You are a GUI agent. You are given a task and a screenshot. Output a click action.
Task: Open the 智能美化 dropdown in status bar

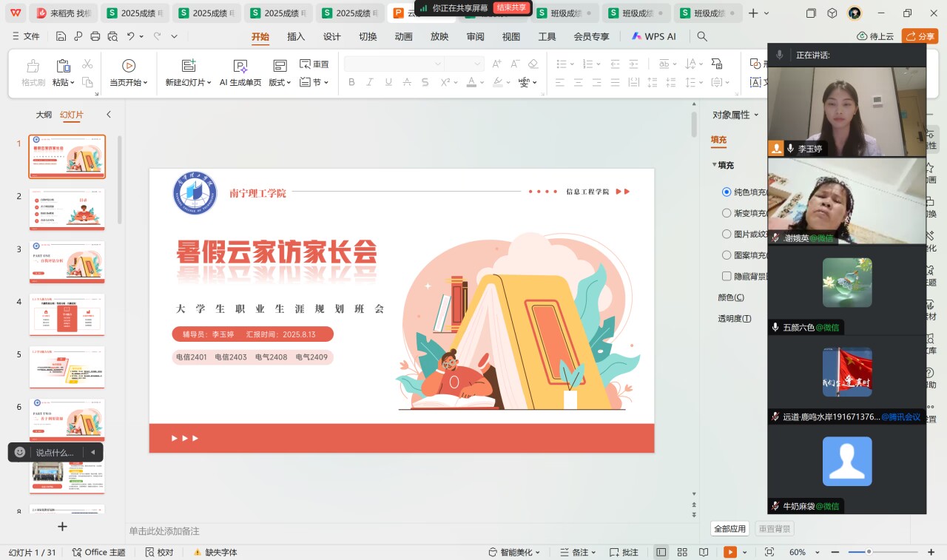[514, 552]
